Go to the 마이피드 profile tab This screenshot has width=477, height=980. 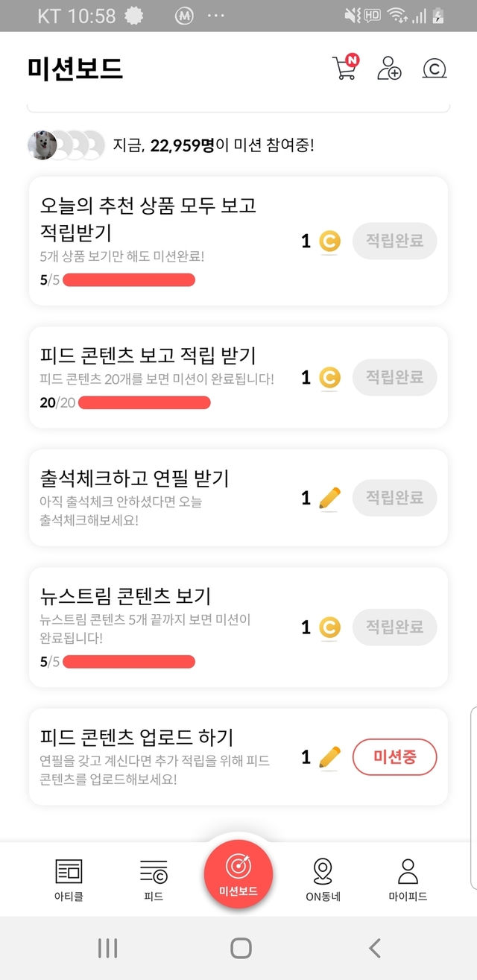point(408,880)
